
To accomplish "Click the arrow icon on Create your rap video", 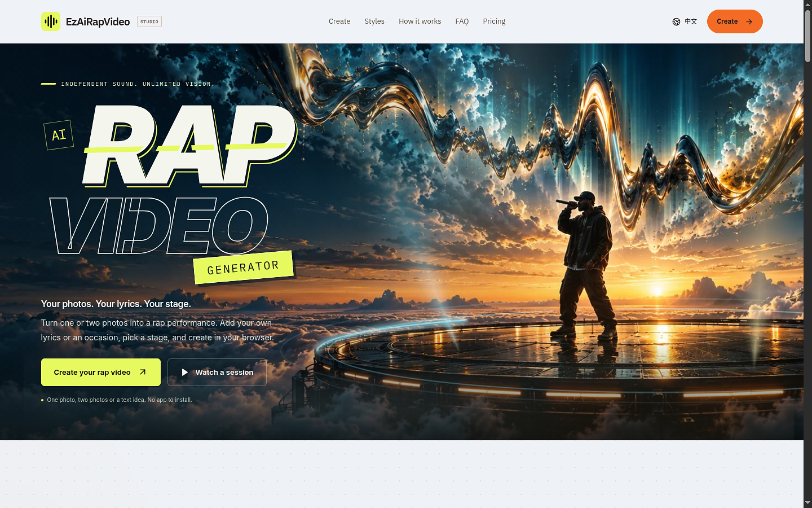I will tap(143, 373).
